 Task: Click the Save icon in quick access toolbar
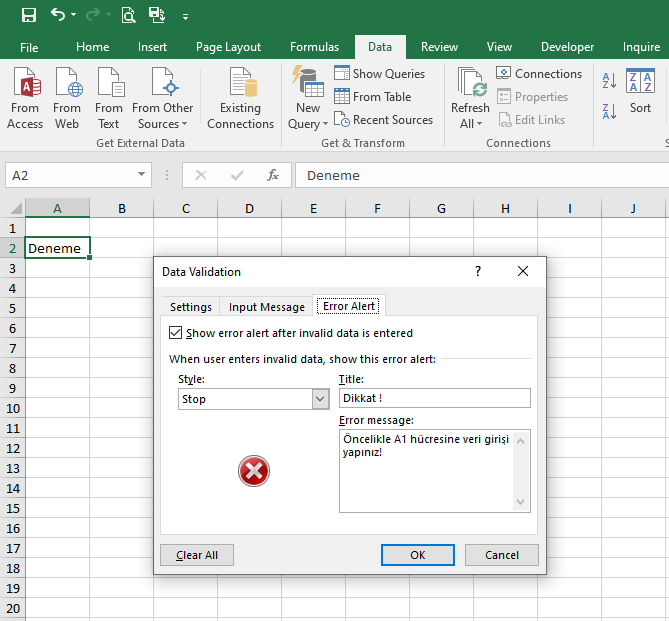coord(28,15)
